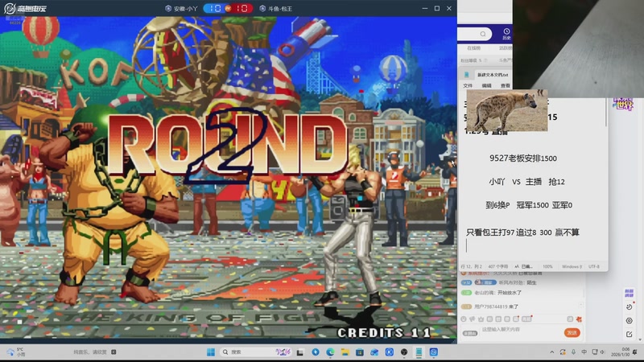This screenshot has height=362, width=644.
Task: Click the megaphone icon in chat toolbar
Action: point(473,319)
